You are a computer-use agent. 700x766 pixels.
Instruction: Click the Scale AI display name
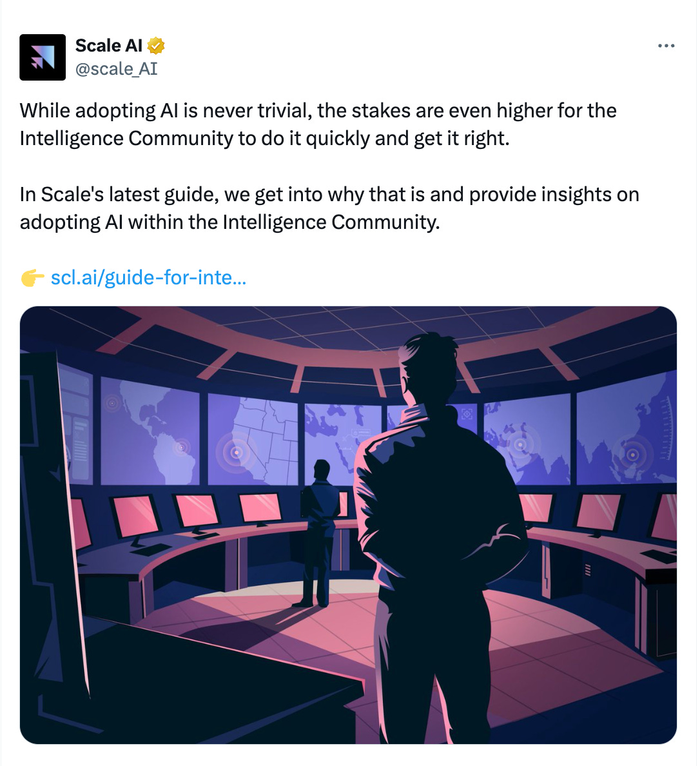pyautogui.click(x=108, y=45)
